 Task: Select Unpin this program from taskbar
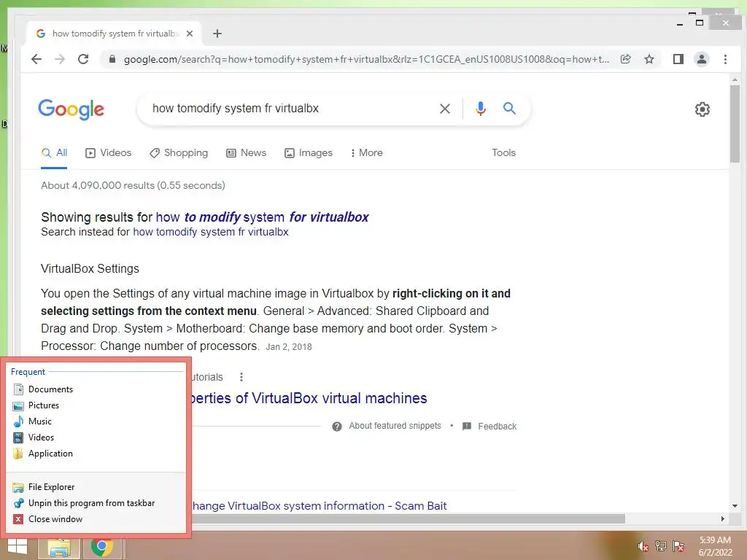96,503
